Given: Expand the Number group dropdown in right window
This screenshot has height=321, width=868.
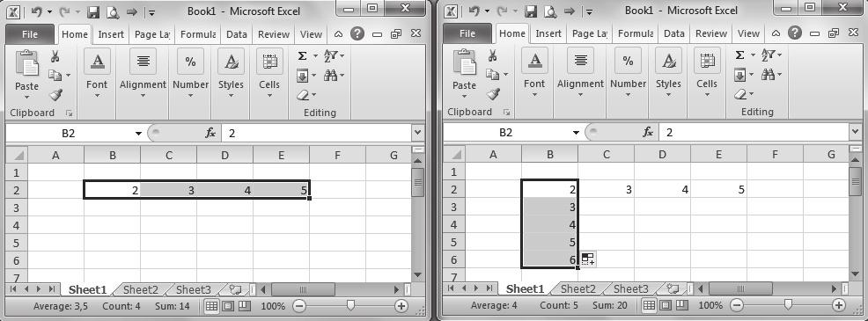Looking at the screenshot, I should tap(628, 95).
